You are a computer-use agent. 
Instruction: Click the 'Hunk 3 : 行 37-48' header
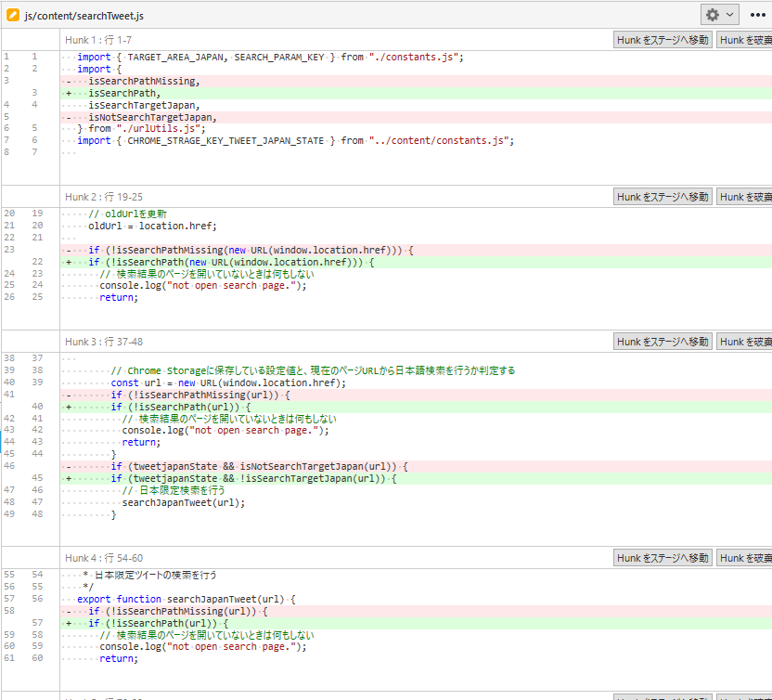104,342
